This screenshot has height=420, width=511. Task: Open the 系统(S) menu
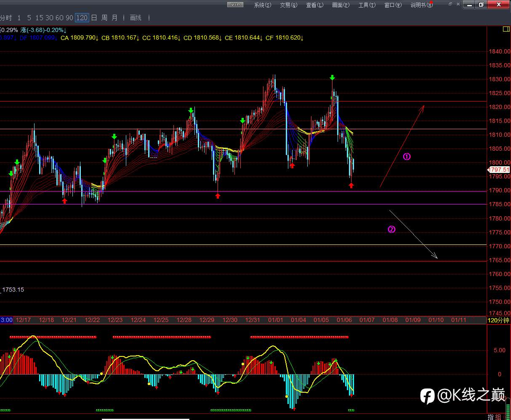point(263,5)
